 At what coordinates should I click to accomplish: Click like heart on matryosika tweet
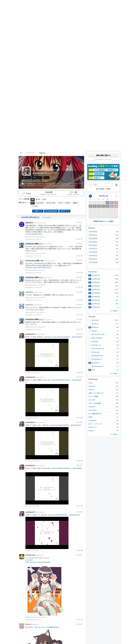pos(82,273)
